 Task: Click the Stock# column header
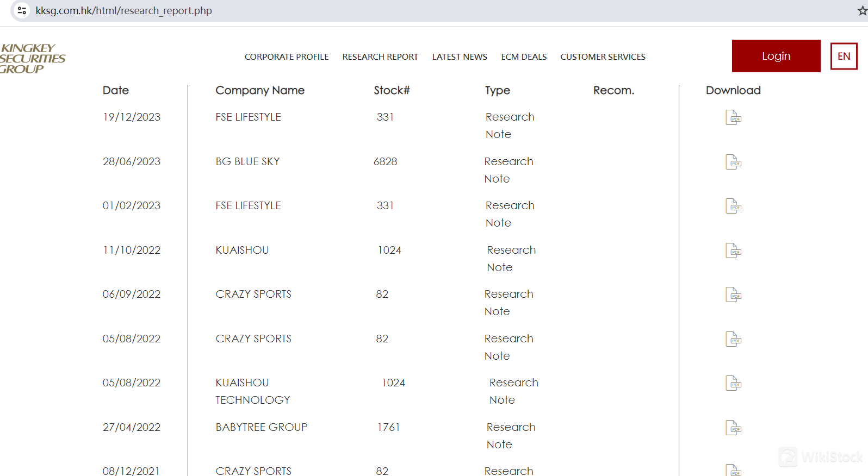click(392, 90)
